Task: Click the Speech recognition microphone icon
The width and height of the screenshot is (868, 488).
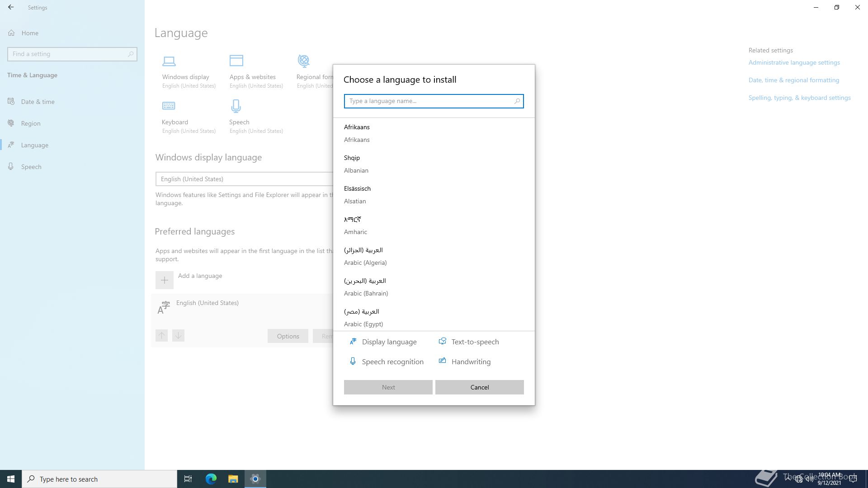Action: click(x=353, y=361)
